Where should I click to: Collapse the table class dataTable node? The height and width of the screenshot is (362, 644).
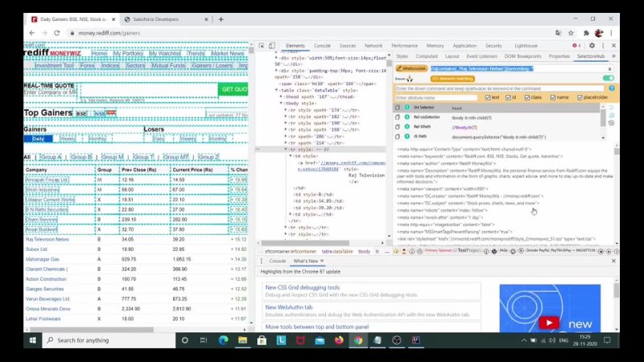click(x=276, y=90)
